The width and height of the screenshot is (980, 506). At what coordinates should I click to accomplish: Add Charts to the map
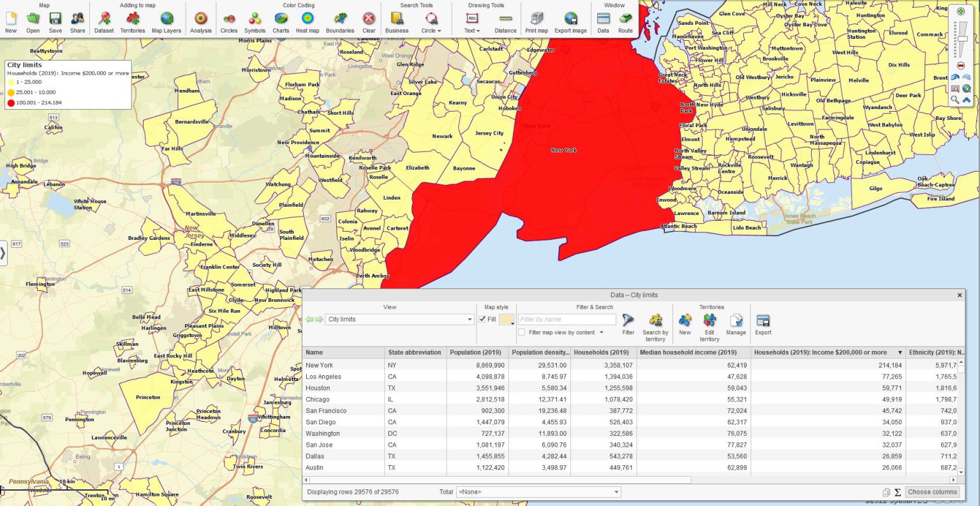click(281, 22)
